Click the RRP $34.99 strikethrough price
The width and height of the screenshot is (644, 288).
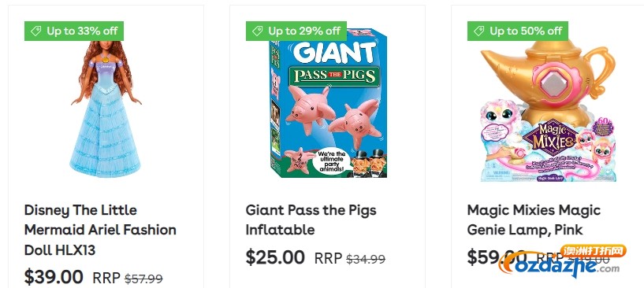tap(349, 259)
